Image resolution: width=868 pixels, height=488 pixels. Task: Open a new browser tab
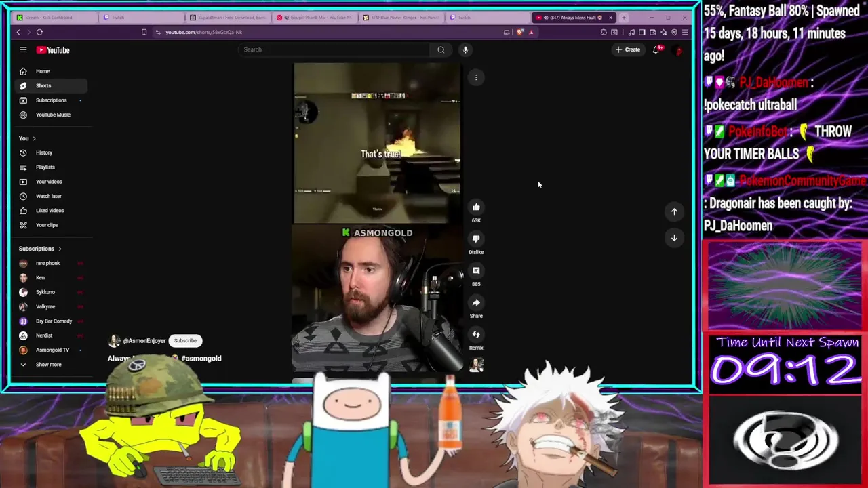click(624, 18)
